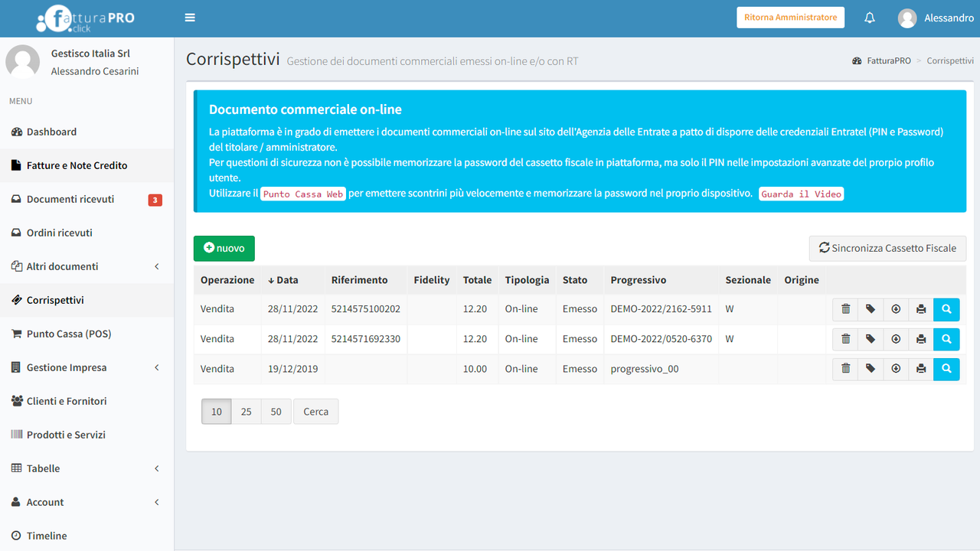Show 50 rows per page

pos(276,412)
